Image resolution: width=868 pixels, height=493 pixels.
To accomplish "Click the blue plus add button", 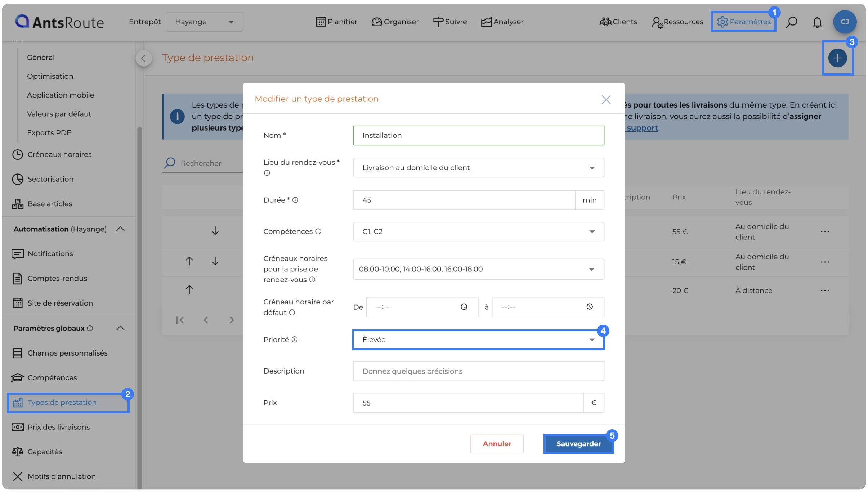I will 837,58.
